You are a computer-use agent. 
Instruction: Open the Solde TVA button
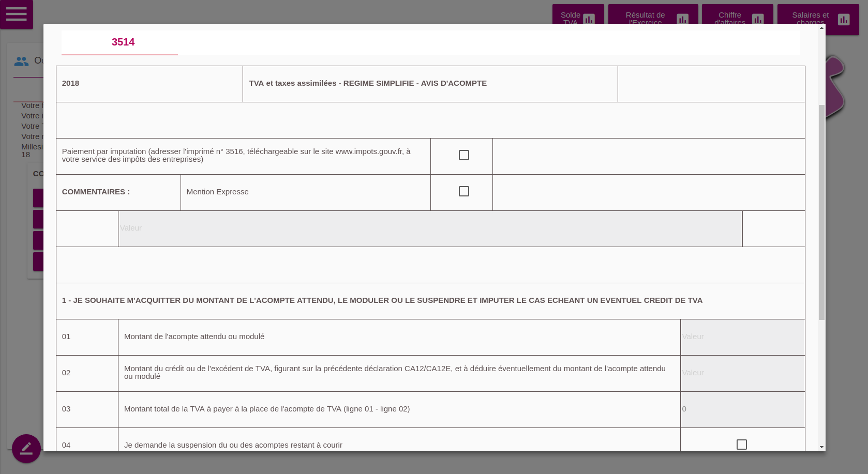point(571,19)
